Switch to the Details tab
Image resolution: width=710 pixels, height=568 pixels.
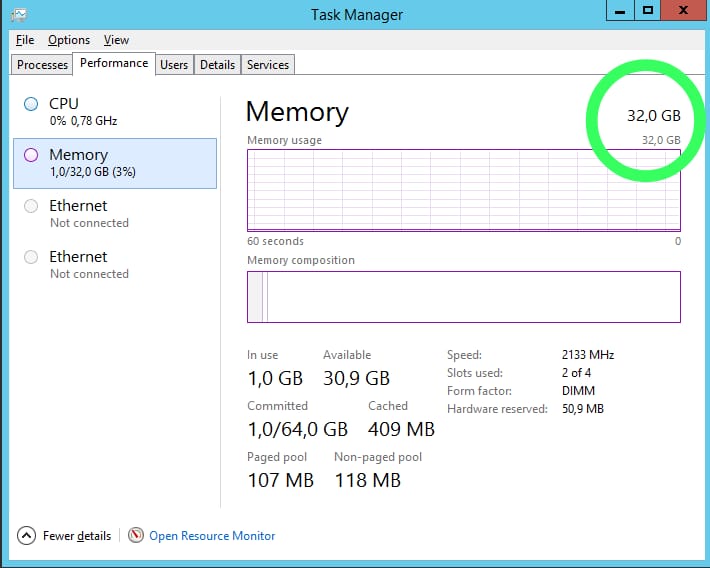(x=217, y=65)
